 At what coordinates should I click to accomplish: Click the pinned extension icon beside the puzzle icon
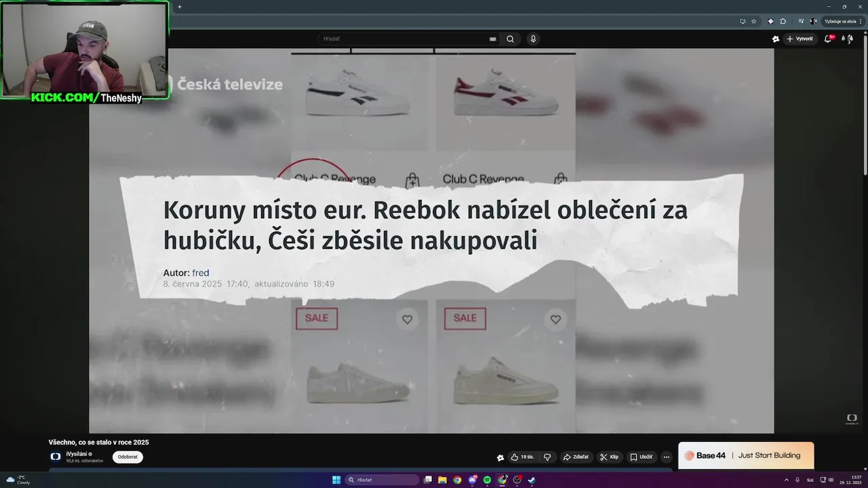(x=770, y=21)
